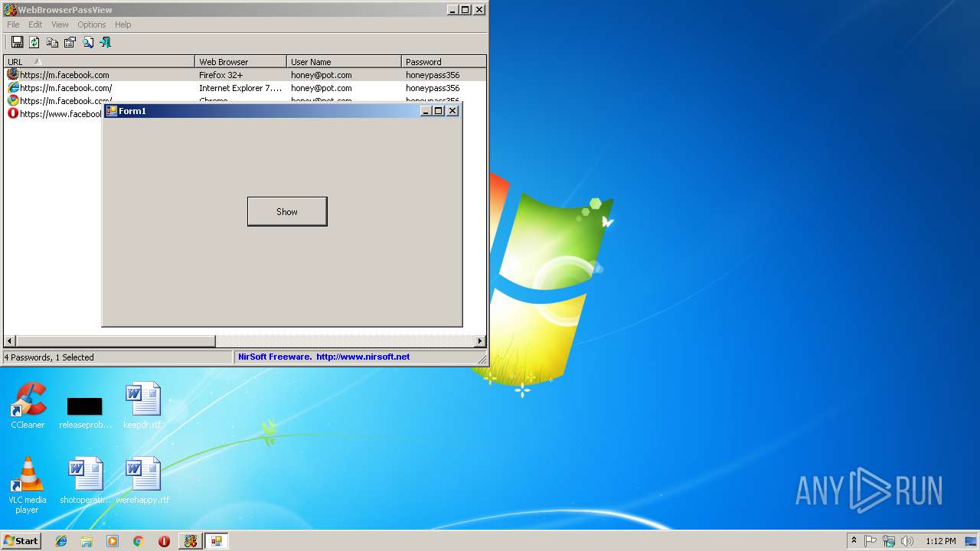The width and height of the screenshot is (980, 551).
Task: Open the Start menu
Action: click(21, 540)
